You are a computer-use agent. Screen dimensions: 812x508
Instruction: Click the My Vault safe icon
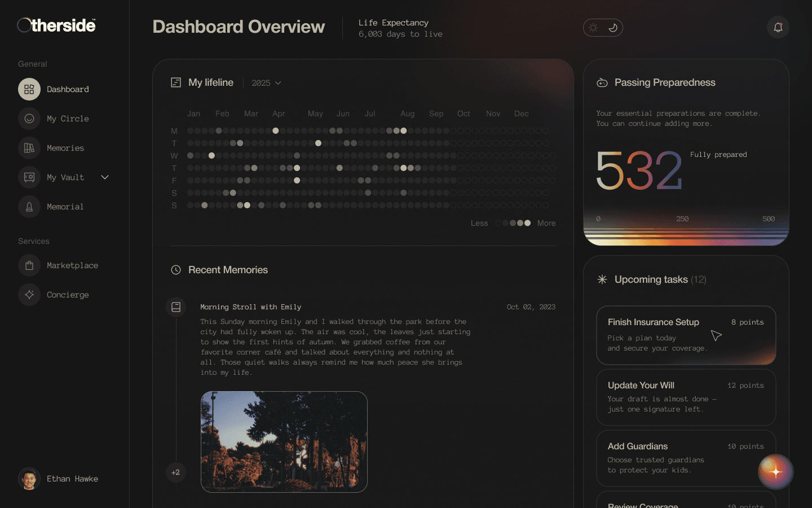click(x=29, y=177)
